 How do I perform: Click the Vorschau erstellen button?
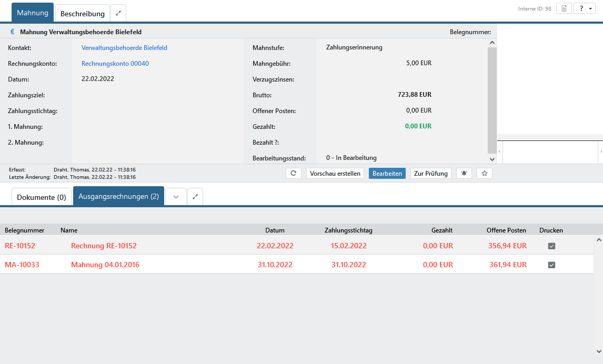point(335,174)
